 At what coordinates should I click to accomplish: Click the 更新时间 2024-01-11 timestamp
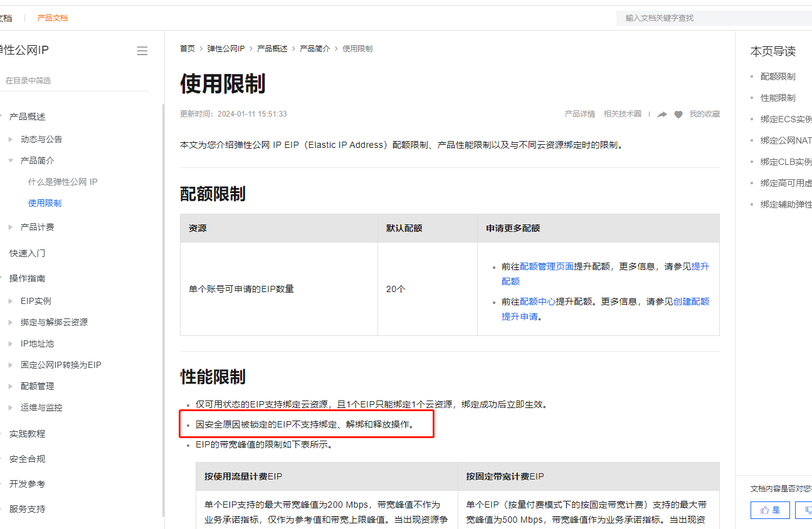point(233,114)
